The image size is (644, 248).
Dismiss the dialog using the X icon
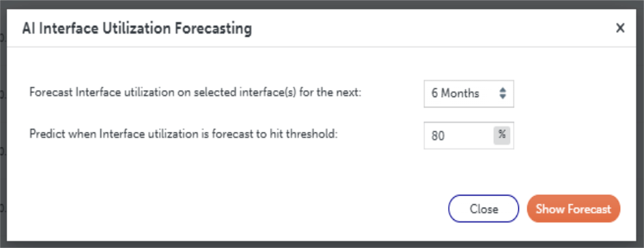[x=620, y=28]
